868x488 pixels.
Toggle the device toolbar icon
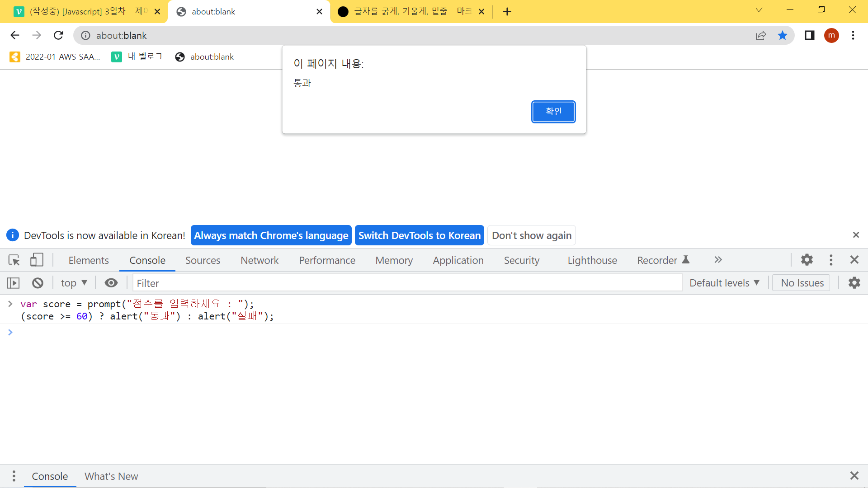pos(37,260)
